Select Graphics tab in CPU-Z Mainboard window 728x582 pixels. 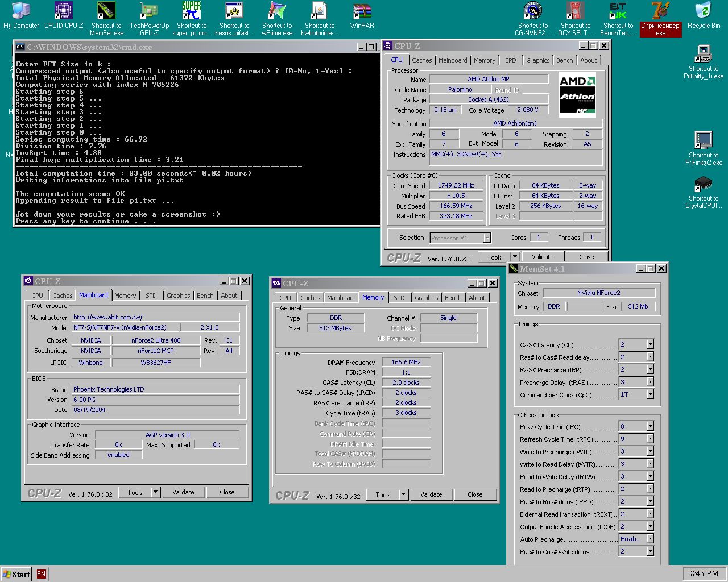179,296
